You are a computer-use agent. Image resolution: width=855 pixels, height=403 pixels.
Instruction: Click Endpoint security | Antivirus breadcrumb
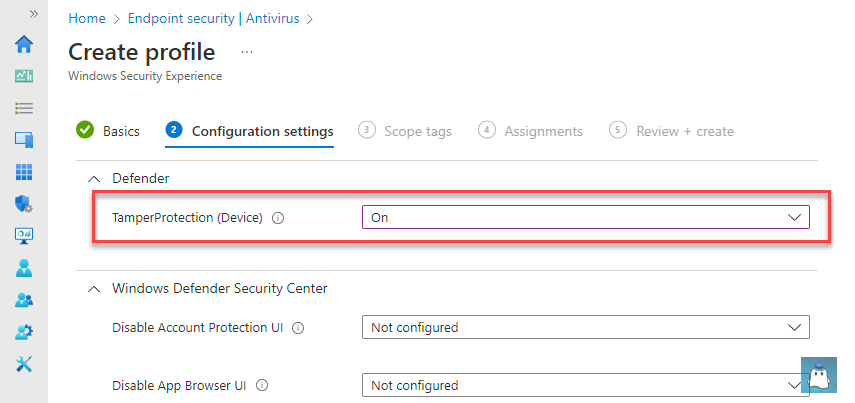click(213, 19)
